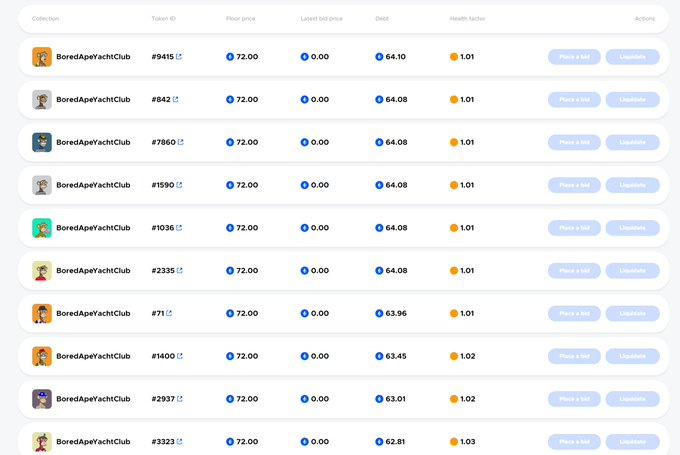Place a bid on token #1400
The image size is (680, 455).
coord(574,356)
